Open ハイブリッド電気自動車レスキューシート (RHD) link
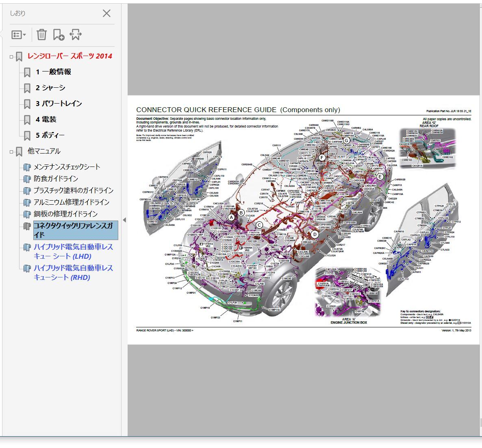 coord(73,273)
